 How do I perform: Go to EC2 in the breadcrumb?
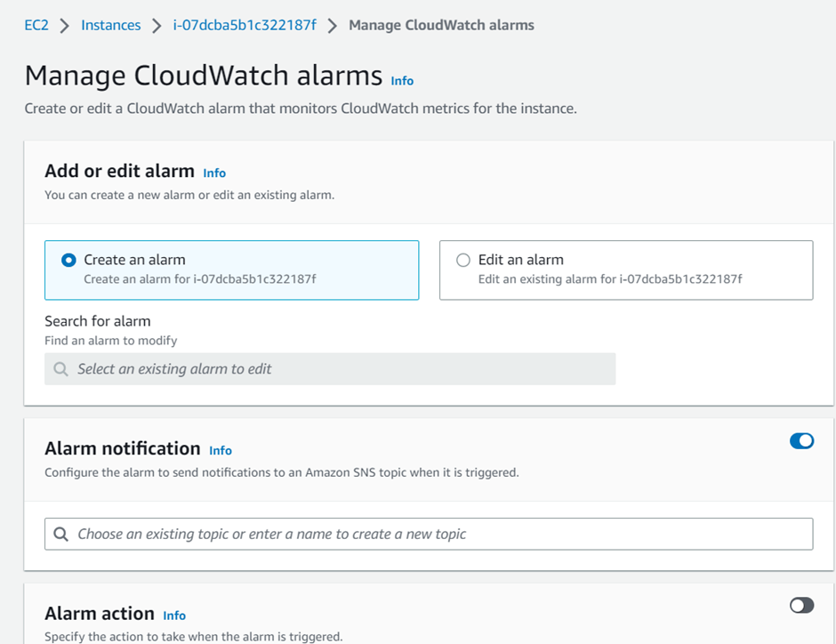(x=36, y=25)
